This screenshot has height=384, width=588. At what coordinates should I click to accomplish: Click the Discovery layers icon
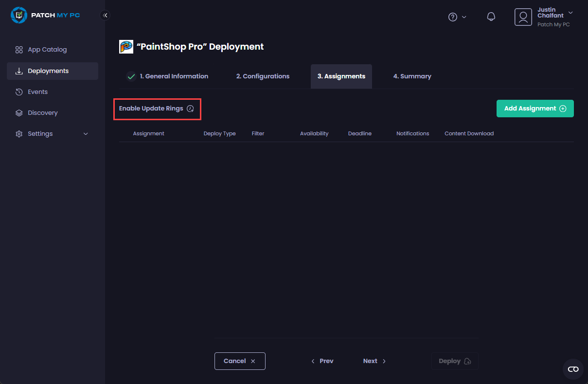pyautogui.click(x=19, y=112)
